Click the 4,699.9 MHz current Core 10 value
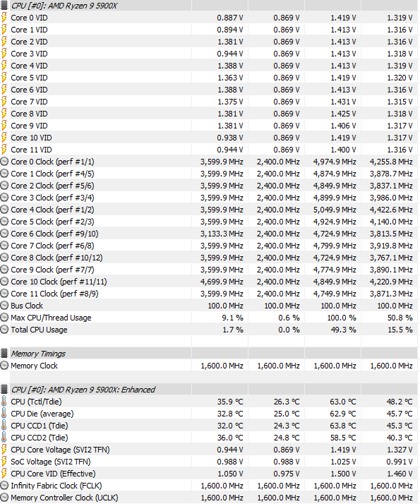 tap(222, 282)
